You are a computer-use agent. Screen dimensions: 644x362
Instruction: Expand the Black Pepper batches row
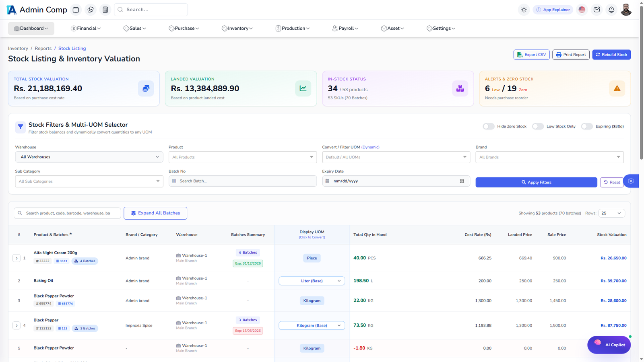coord(17,325)
